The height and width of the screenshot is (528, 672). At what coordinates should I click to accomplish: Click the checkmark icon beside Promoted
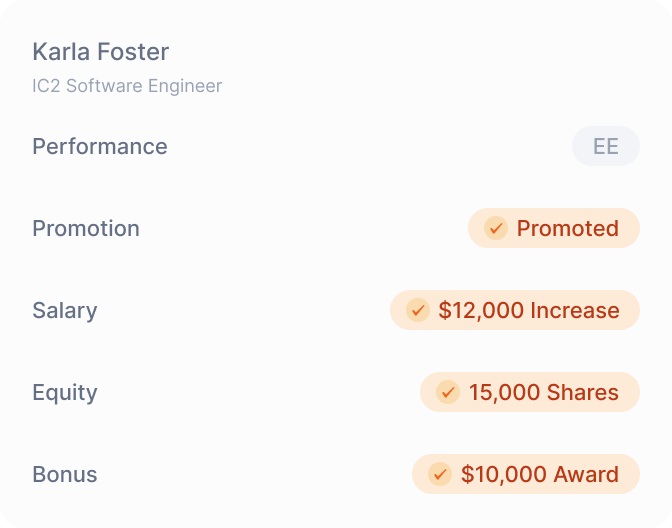click(496, 228)
